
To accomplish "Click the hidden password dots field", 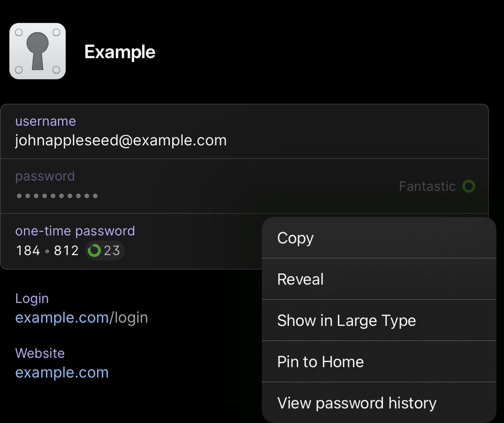I will coord(57,196).
